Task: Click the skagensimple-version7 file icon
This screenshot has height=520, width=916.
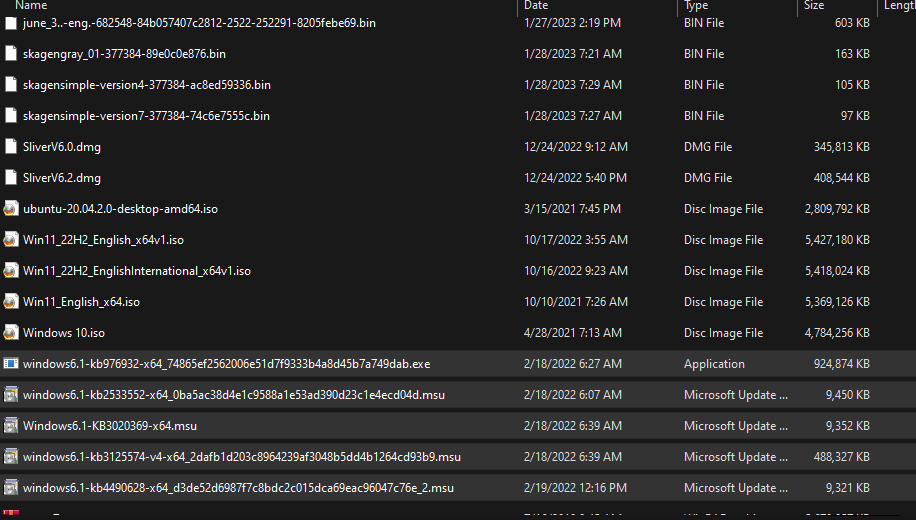Action: tap(11, 116)
